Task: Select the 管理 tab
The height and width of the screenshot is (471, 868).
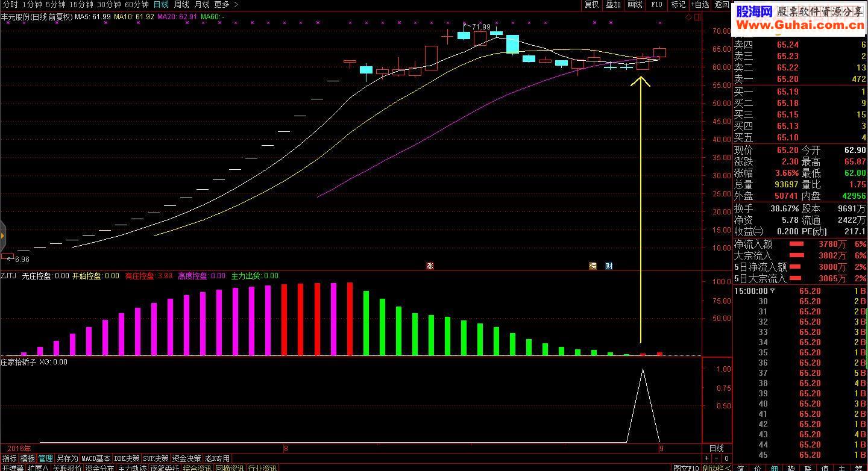Action: point(46,458)
